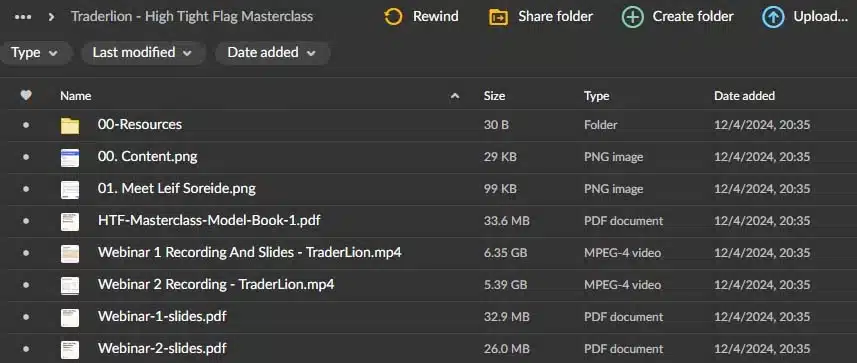The height and width of the screenshot is (363, 857).
Task: Click the 01. Meet Leif Soreide.png thumbnail
Action: click(70, 189)
